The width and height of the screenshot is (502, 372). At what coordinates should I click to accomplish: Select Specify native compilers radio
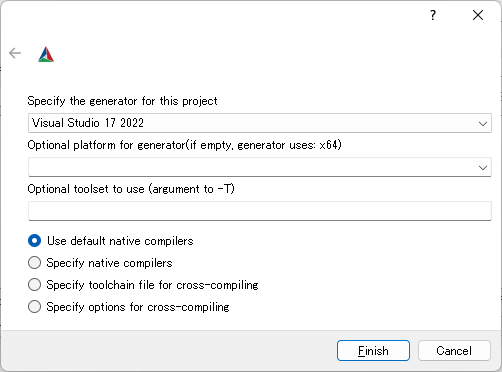click(34, 263)
